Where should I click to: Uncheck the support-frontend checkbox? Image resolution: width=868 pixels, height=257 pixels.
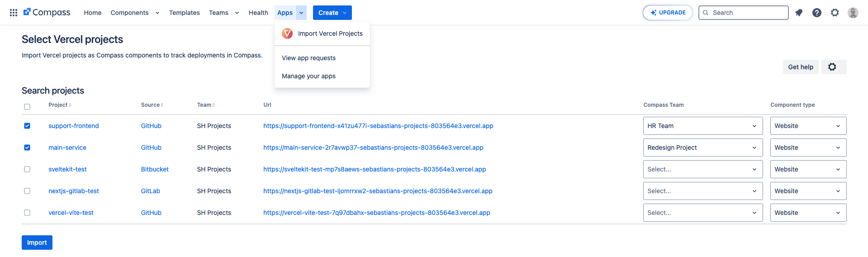coord(27,126)
